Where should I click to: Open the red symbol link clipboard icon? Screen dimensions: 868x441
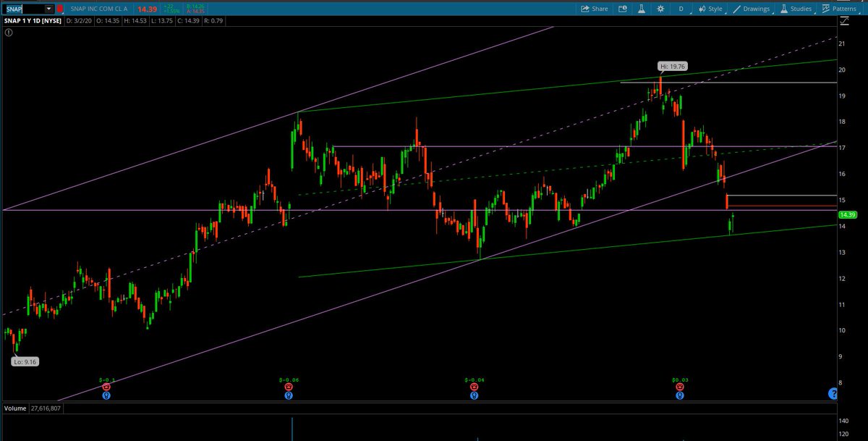coord(60,9)
